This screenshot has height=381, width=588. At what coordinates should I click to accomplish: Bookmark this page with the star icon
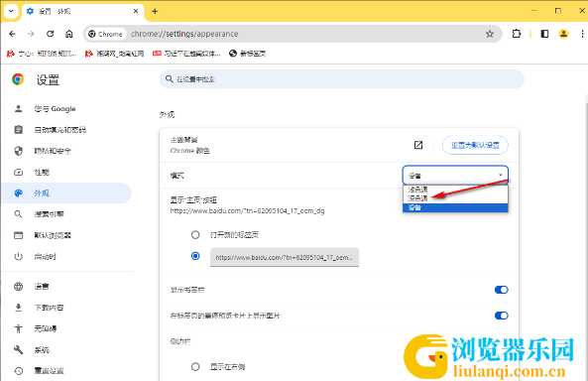click(x=490, y=34)
